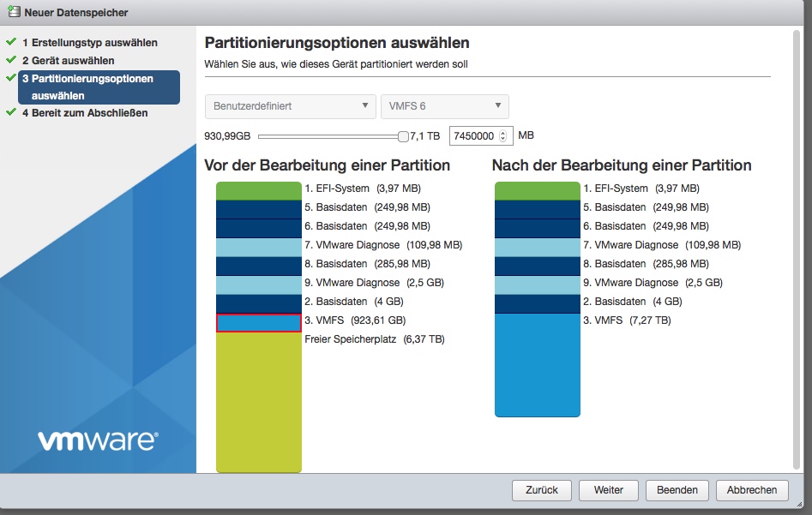Image resolution: width=812 pixels, height=515 pixels.
Task: Click the stepper arrows of the size field
Action: (503, 135)
